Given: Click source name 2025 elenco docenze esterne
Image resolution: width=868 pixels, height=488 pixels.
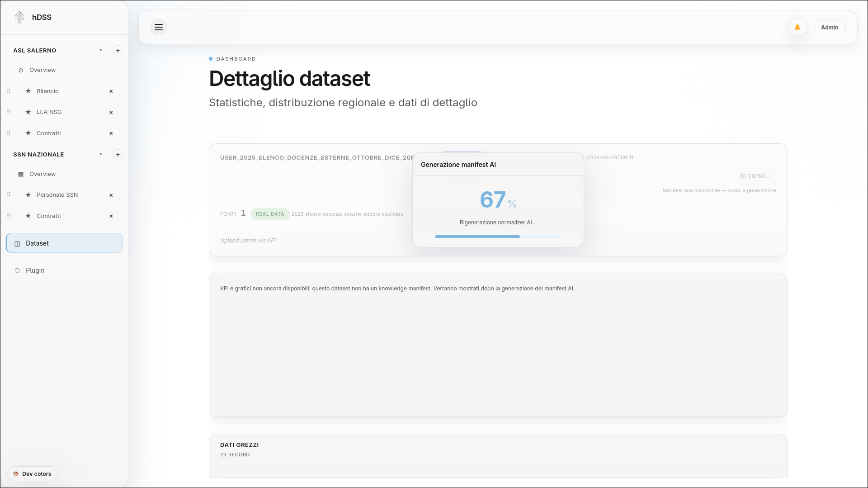Looking at the screenshot, I should pyautogui.click(x=347, y=214).
